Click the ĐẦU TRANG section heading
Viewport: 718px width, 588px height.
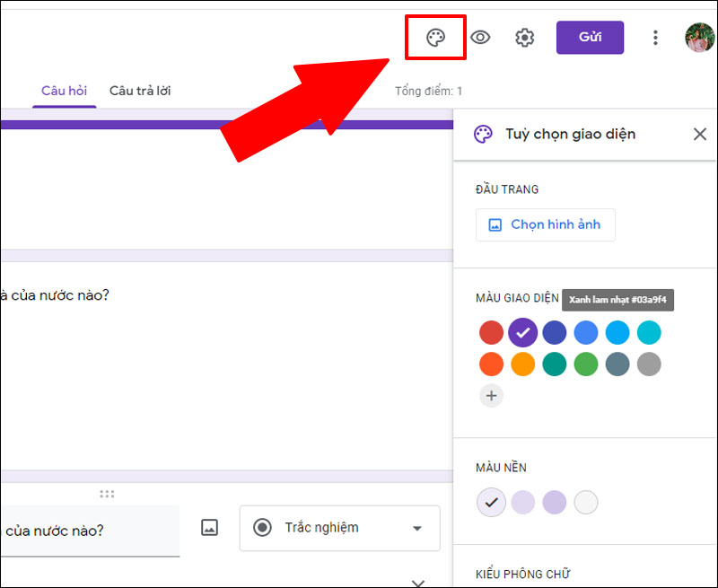pos(507,189)
